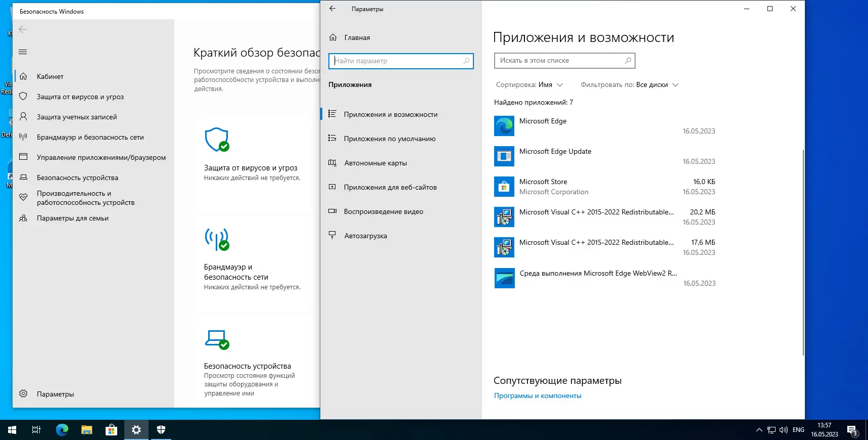This screenshot has height=440, width=868.
Task: Show hidden tray icons chevron
Action: coord(759,430)
